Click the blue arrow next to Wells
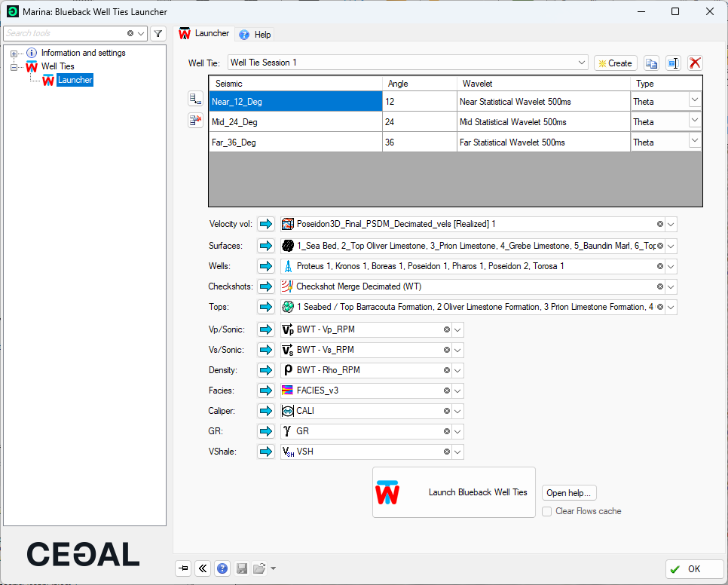This screenshot has height=585, width=728. tap(266, 266)
